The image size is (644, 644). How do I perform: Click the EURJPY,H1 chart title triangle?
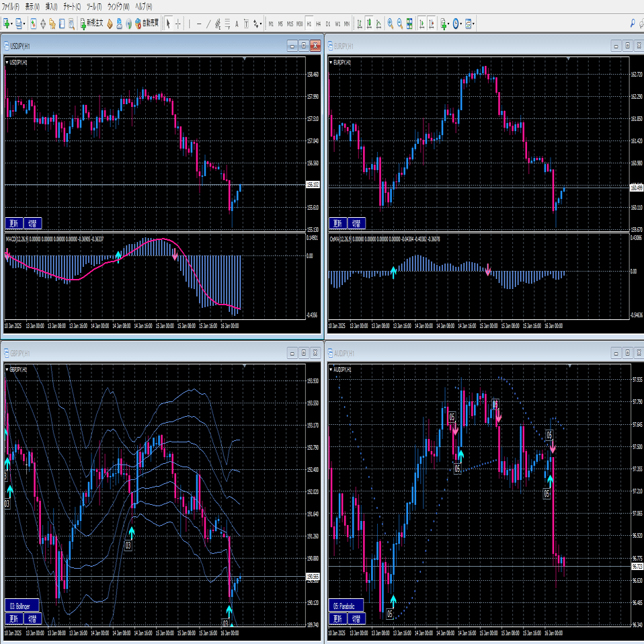click(x=331, y=63)
